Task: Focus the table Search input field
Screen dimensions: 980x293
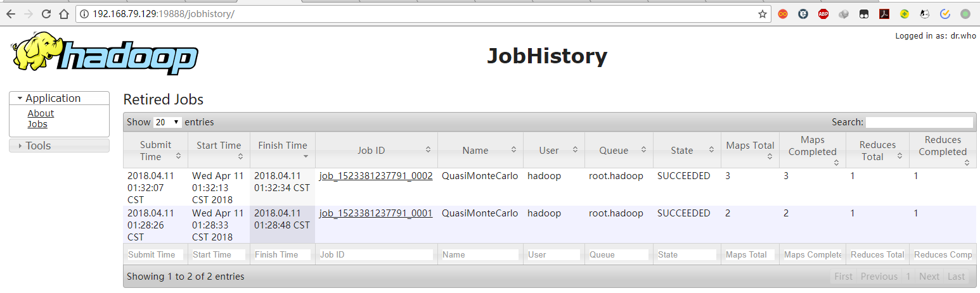Action: click(x=919, y=122)
